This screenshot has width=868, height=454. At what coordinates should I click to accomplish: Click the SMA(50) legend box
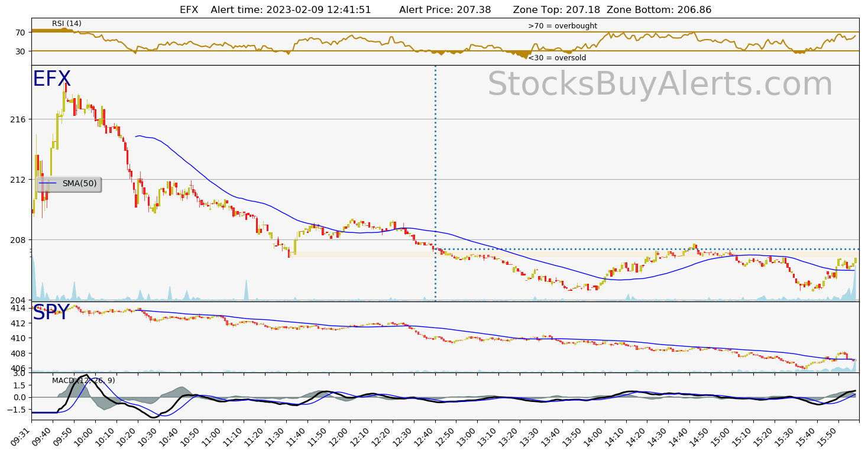point(68,184)
